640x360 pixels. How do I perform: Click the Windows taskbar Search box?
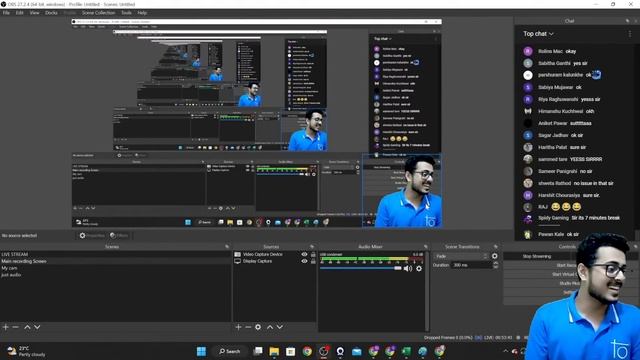pos(229,351)
